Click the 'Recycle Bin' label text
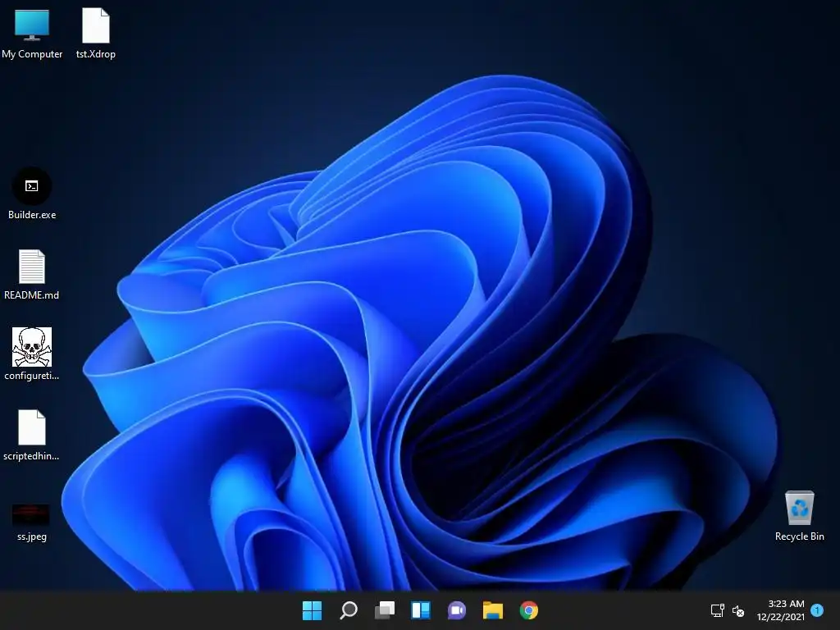Viewport: 840px width, 630px height. coord(799,536)
